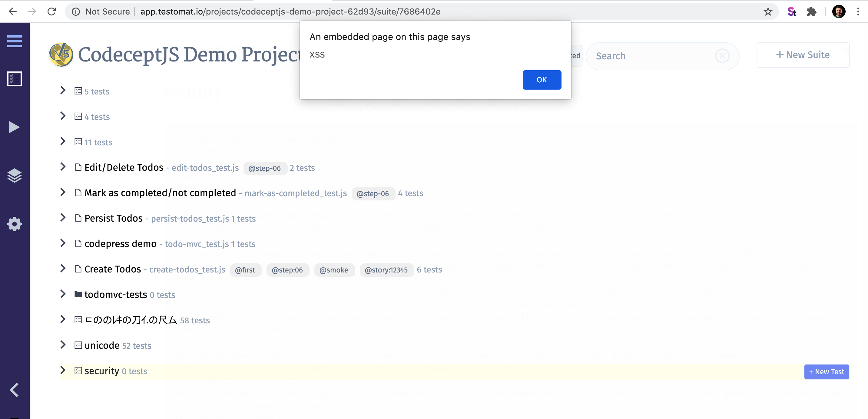
Task: Open Chrome three-dot menu
Action: (858, 12)
